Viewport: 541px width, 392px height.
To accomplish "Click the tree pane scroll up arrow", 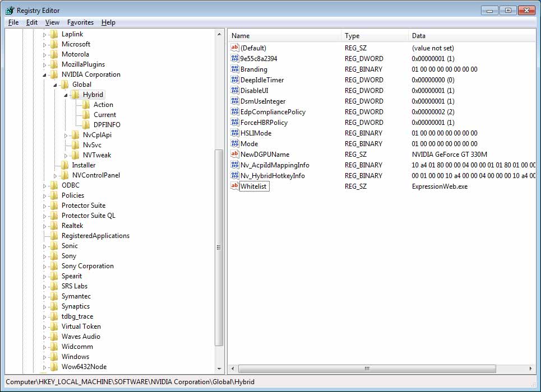I will (219, 34).
